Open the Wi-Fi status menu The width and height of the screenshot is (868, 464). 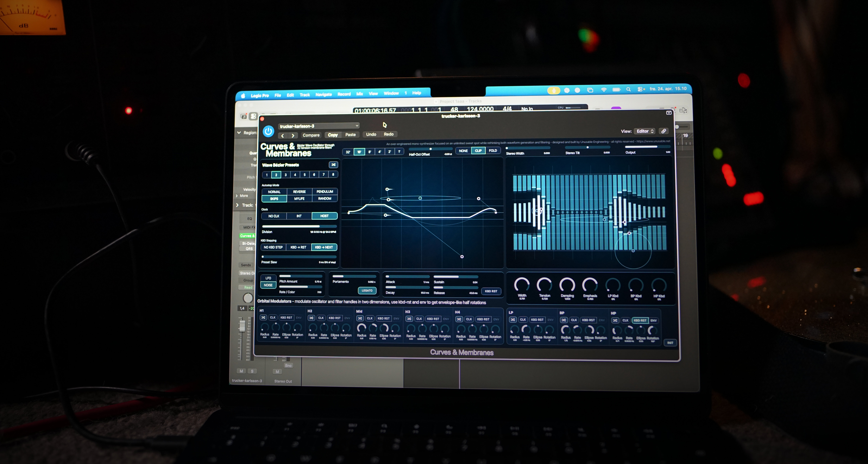604,90
